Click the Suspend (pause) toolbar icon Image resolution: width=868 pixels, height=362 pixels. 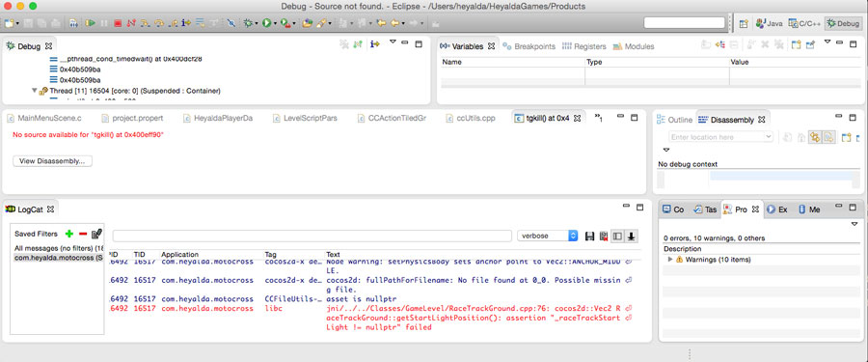point(103,23)
